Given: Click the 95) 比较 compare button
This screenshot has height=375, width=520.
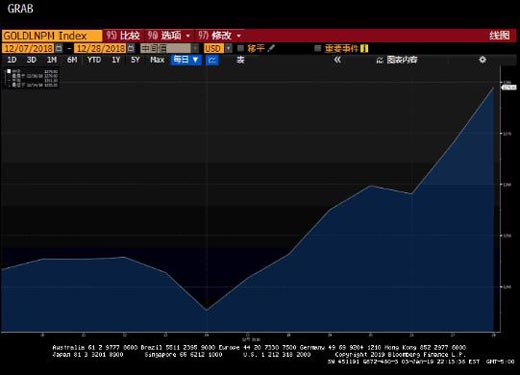Looking at the screenshot, I should [123, 35].
